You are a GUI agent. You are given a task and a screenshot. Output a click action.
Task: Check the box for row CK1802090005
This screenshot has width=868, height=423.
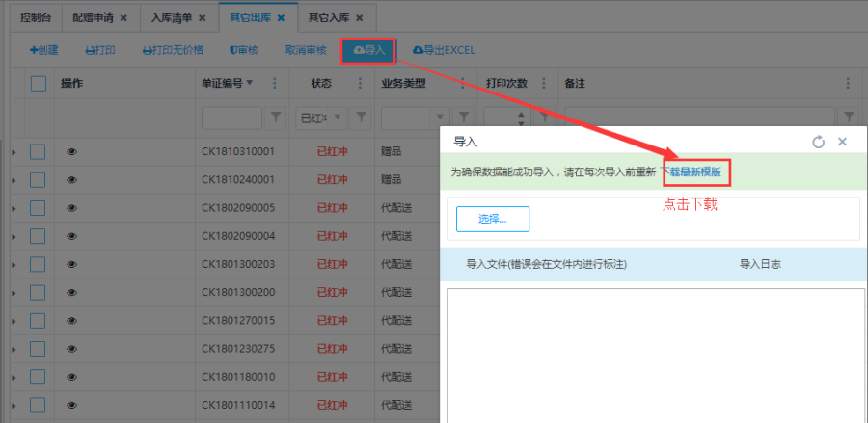(39, 207)
